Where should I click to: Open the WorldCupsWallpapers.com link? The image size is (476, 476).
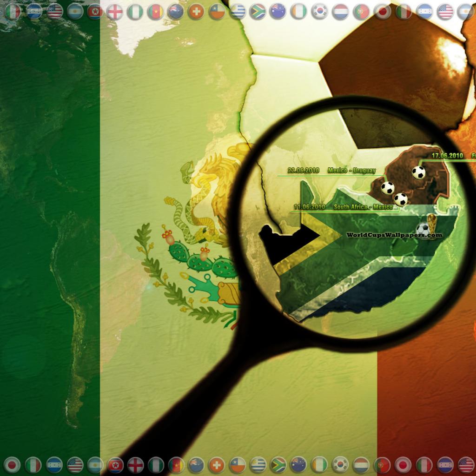point(394,235)
